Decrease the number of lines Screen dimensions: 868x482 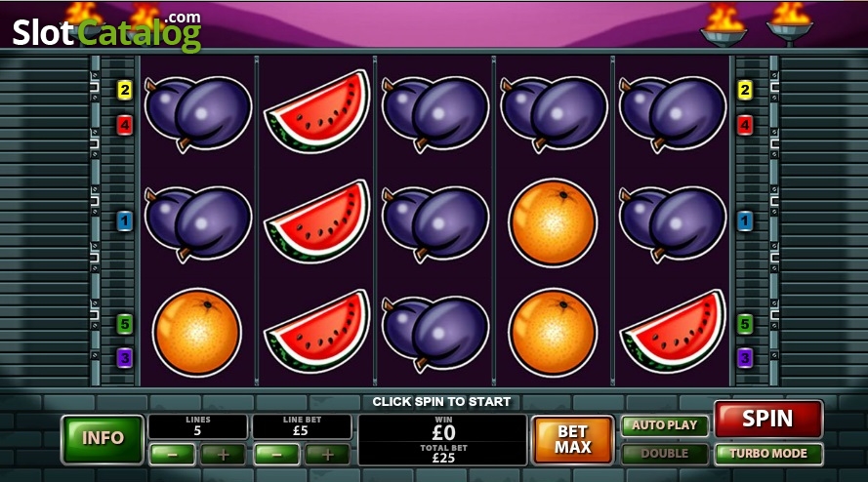point(172,455)
